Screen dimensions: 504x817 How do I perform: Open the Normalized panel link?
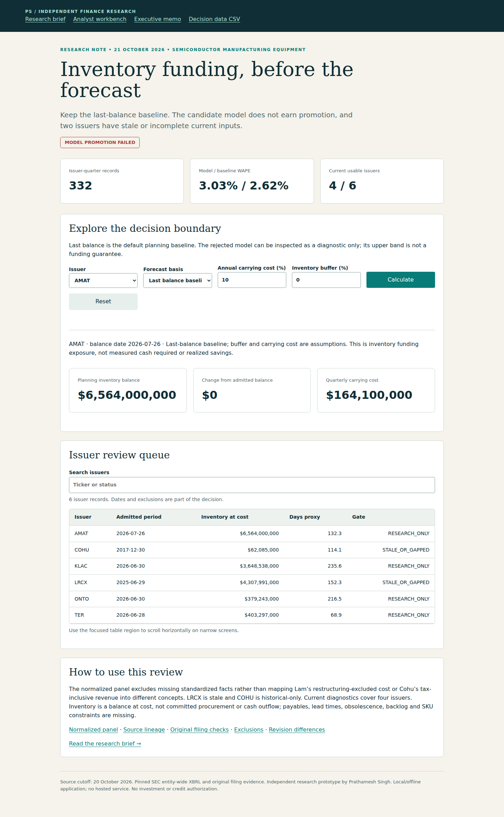click(x=93, y=730)
